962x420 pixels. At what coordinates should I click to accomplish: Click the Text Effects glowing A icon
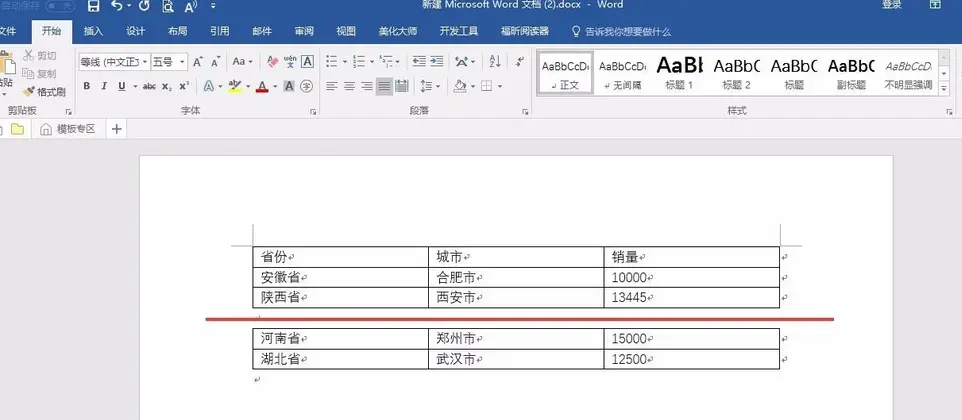[x=209, y=86]
